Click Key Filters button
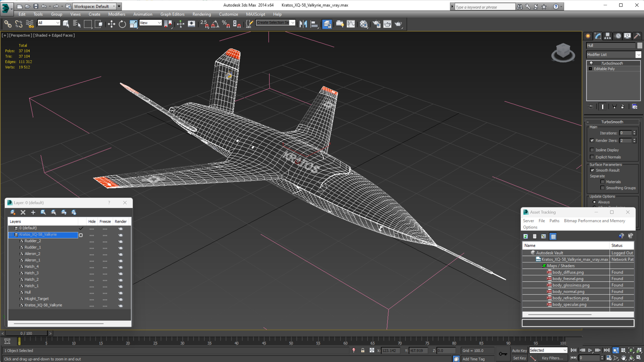The width and height of the screenshot is (644, 362). tap(552, 358)
